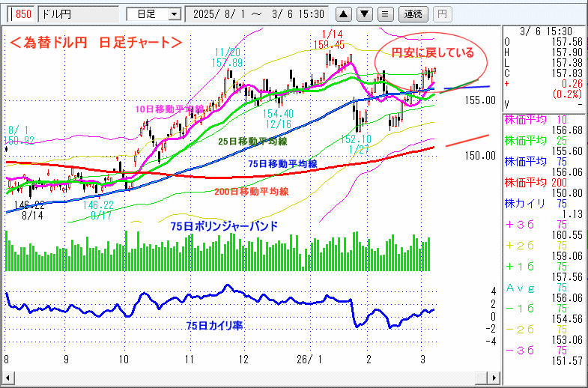Open the list menu icon button
The height and width of the screenshot is (388, 588).
(x=385, y=14)
